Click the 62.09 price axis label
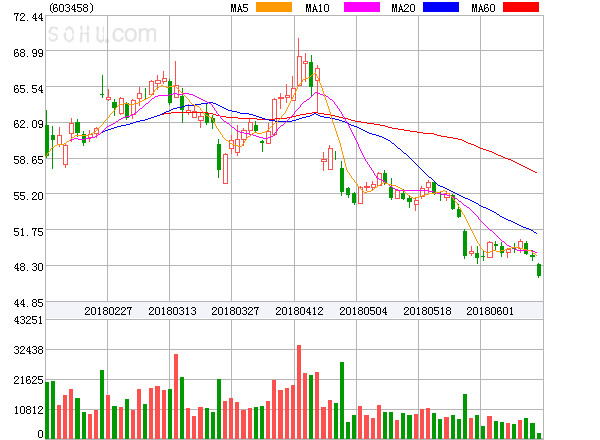Viewport: 600px width, 440px height. point(28,124)
